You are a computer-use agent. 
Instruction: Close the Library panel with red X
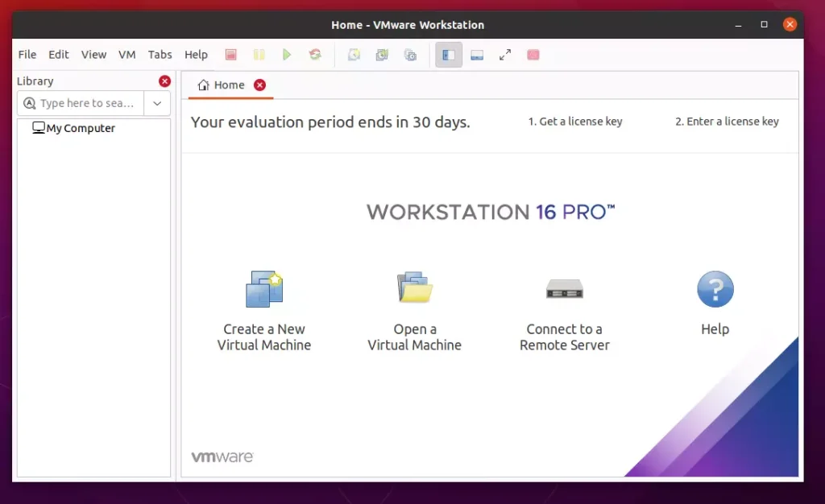pos(164,81)
